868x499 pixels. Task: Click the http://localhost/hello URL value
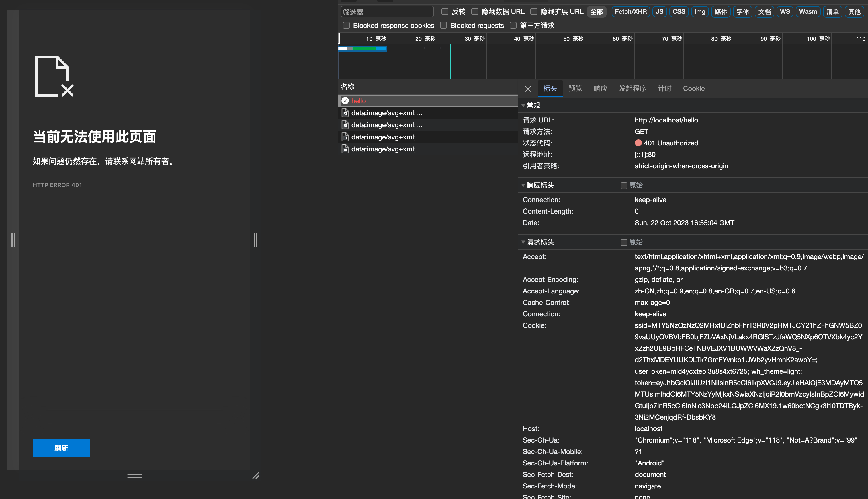666,120
